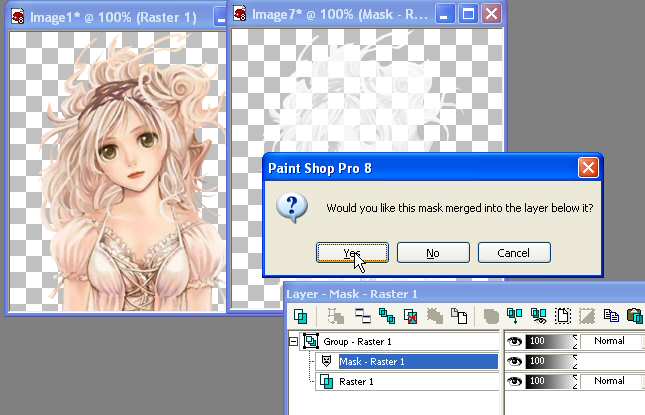645x415 pixels.
Task: Click the New Raster Layer icon in layer palette
Action: coord(301,317)
